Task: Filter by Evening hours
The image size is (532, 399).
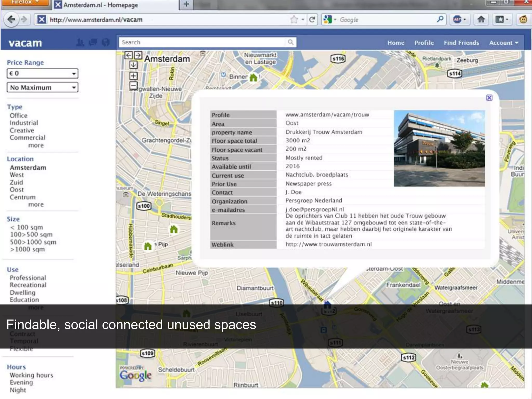Action: click(21, 383)
